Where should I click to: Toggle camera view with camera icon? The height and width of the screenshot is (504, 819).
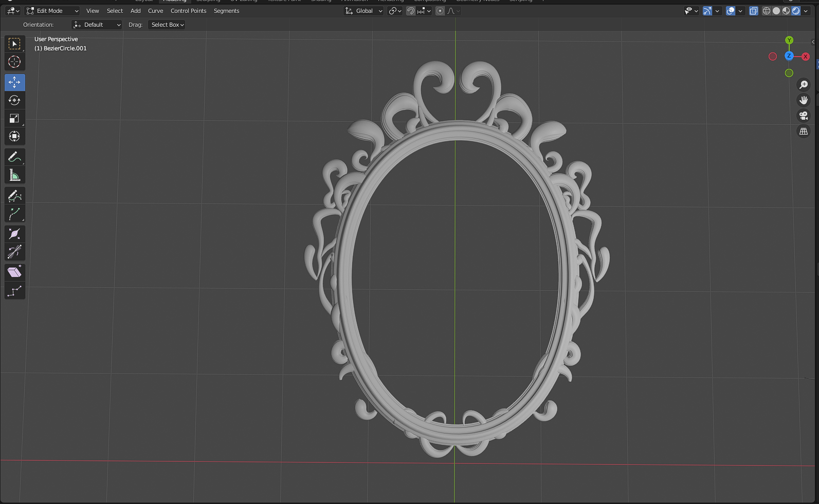(x=804, y=116)
